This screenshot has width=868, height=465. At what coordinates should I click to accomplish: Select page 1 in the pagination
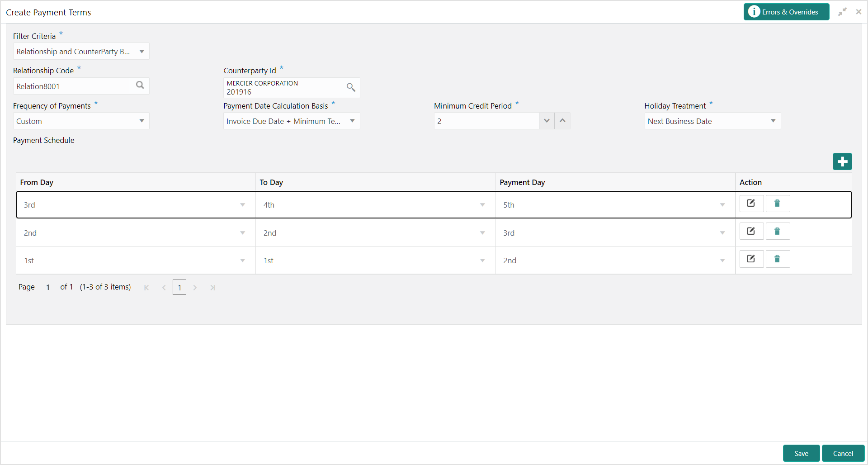[179, 288]
